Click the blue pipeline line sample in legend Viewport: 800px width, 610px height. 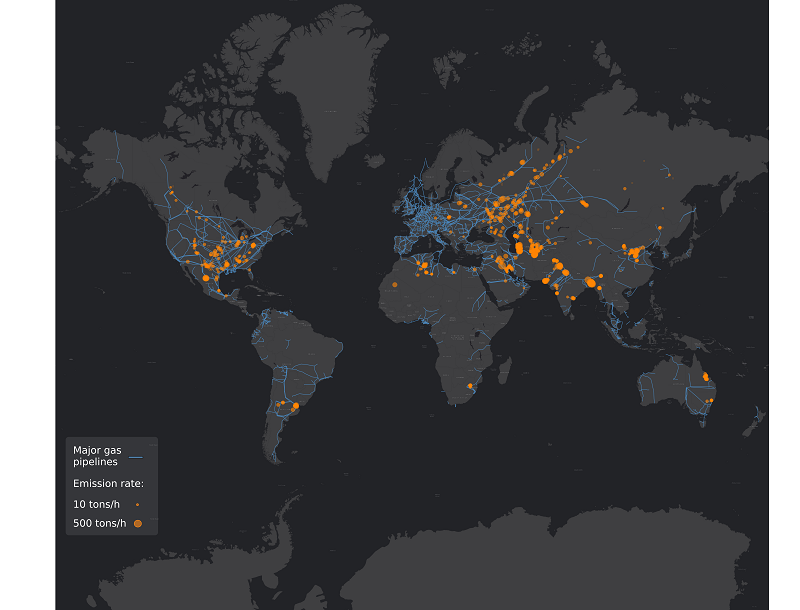(136, 456)
